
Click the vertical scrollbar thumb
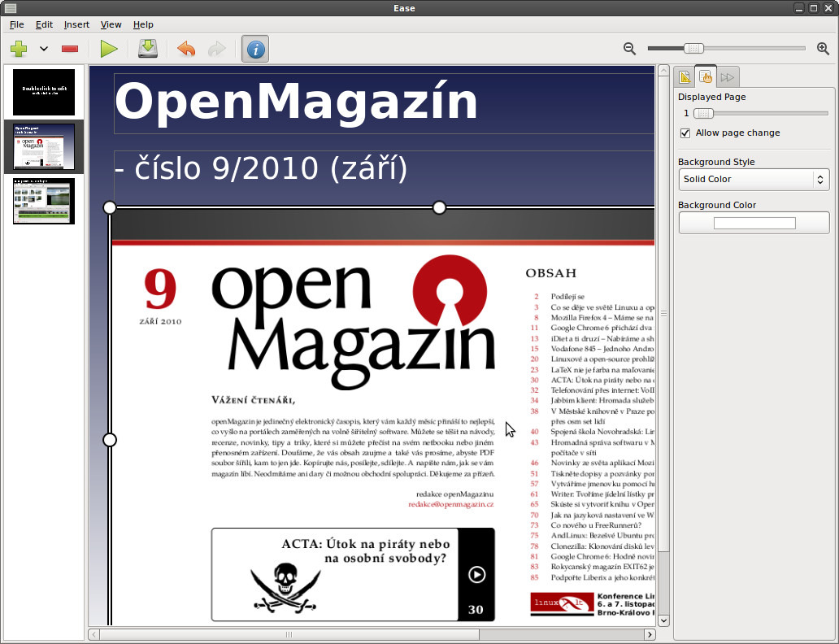tap(663, 314)
